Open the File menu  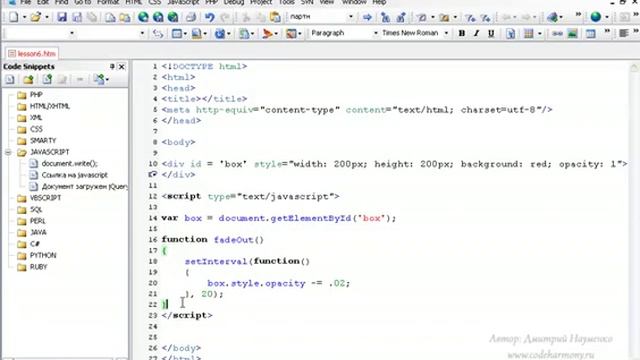click(x=25, y=2)
